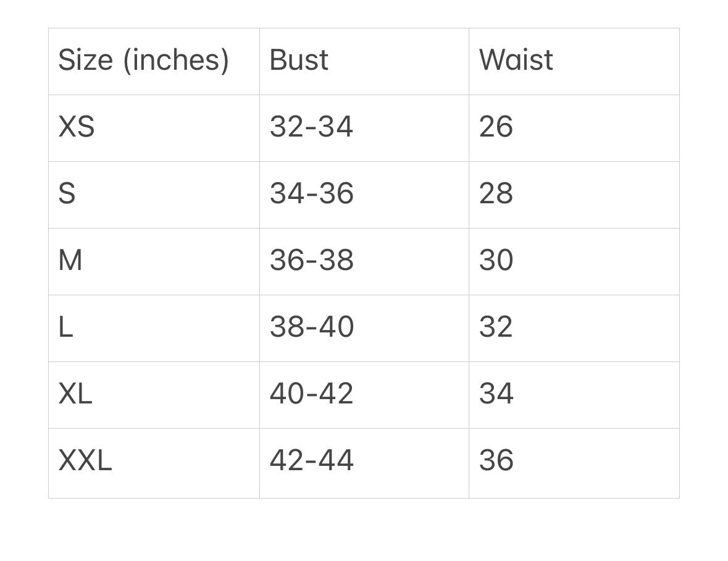Click the "Size (inches)" header cell

(x=143, y=61)
